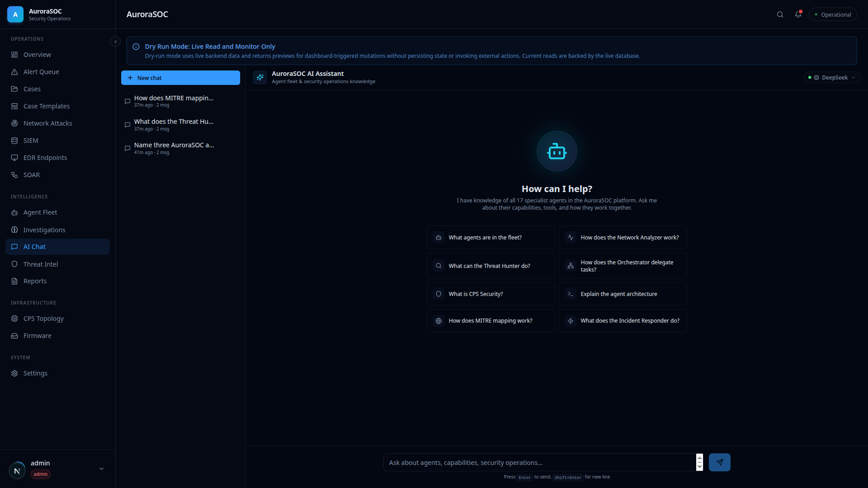Click the Settings gear icon

pos(14,373)
